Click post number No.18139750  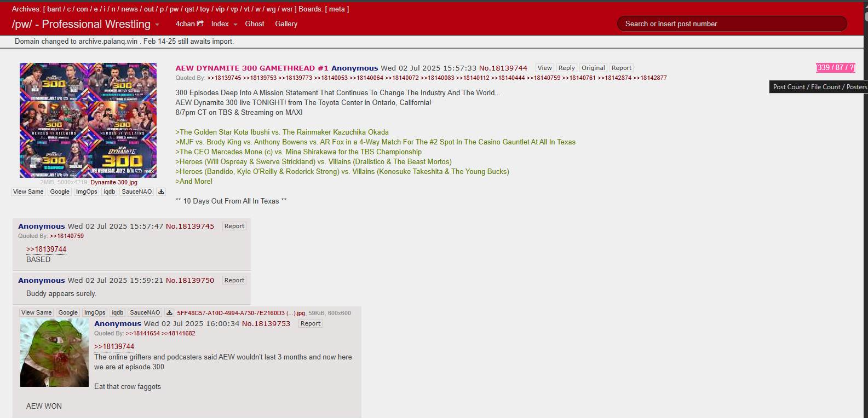(190, 281)
